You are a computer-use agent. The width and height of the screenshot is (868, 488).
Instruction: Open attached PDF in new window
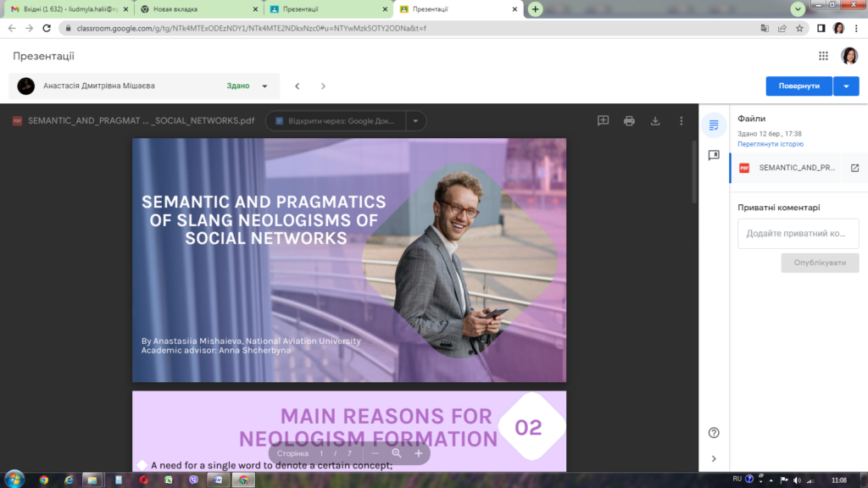(x=854, y=168)
